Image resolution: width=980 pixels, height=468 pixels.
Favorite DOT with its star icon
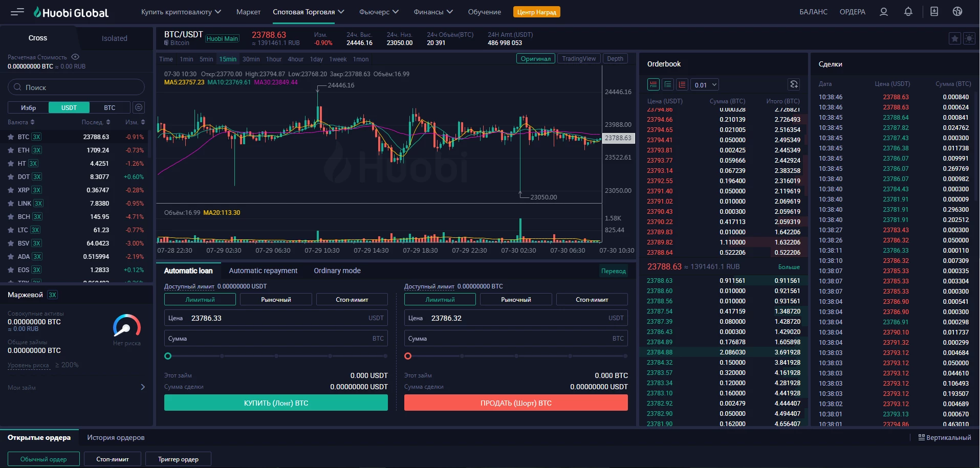click(11, 177)
